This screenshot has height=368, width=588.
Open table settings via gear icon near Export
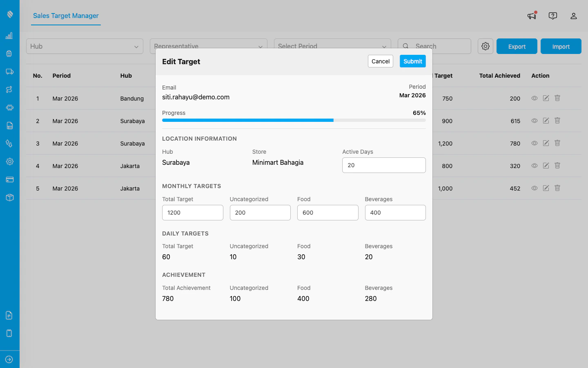[x=485, y=46]
